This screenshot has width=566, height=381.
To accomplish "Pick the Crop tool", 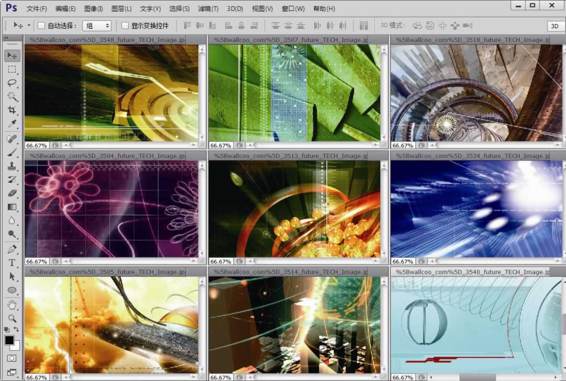I will tap(12, 110).
